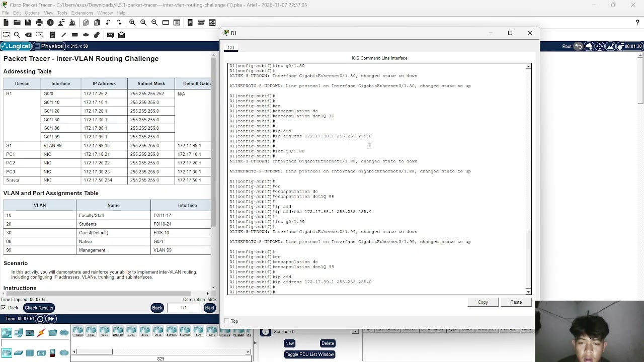The image size is (644, 362).
Task: Toggle the Dock checkbox
Action: (x=4, y=308)
